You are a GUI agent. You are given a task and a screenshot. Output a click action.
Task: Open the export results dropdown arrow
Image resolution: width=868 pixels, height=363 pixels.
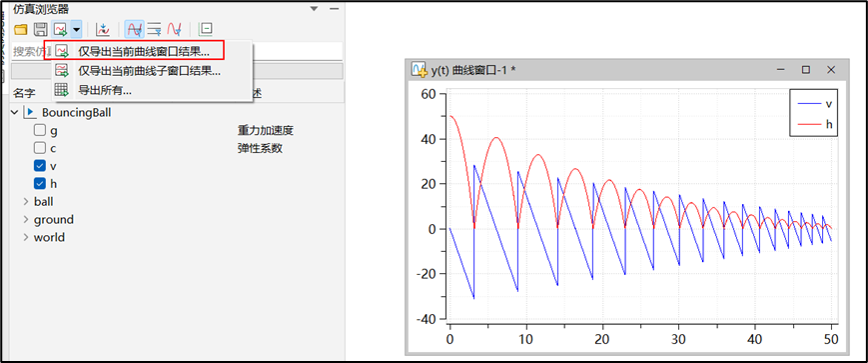pos(76,29)
